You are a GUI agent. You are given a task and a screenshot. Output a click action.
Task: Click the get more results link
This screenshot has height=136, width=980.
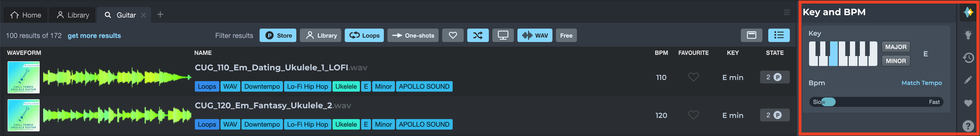click(x=94, y=35)
